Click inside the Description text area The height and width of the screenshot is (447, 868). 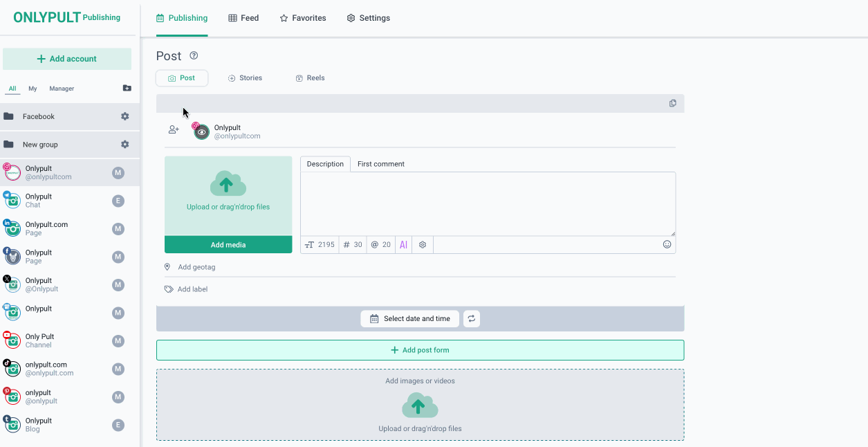coord(488,203)
